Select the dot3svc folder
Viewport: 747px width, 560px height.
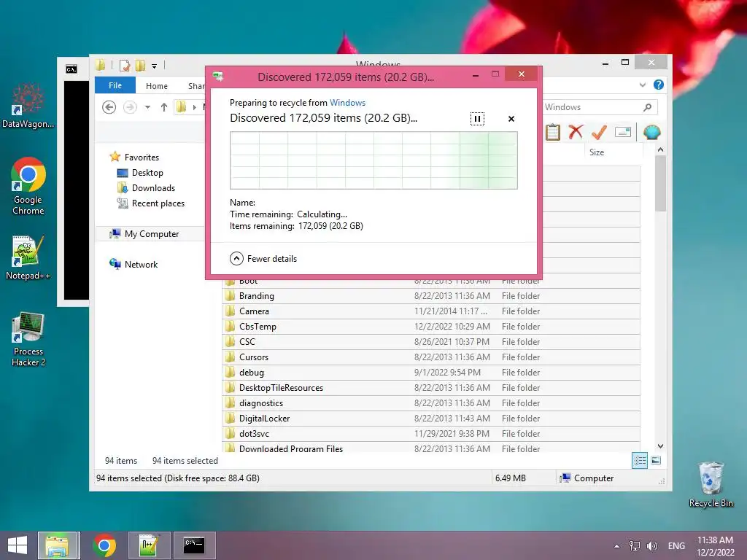430,433
